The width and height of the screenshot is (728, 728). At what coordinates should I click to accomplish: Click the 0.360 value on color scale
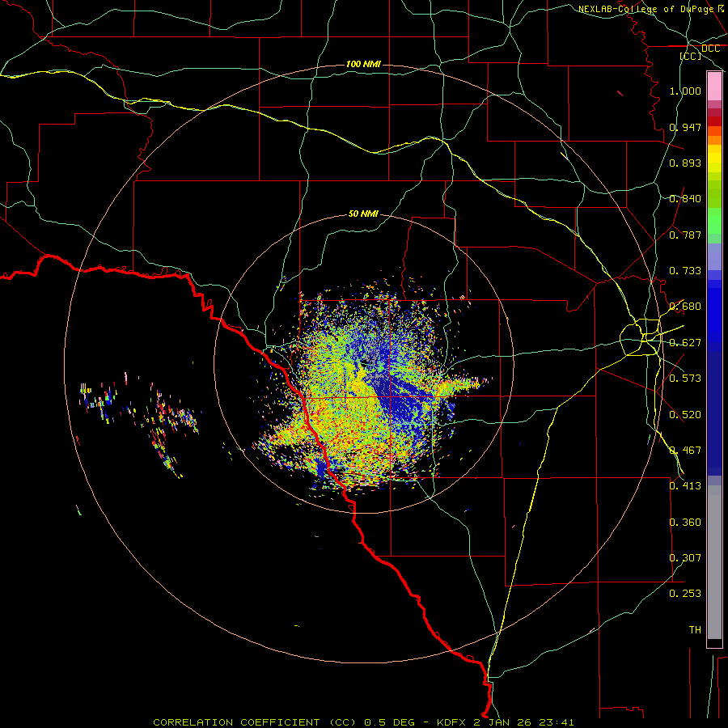click(685, 523)
